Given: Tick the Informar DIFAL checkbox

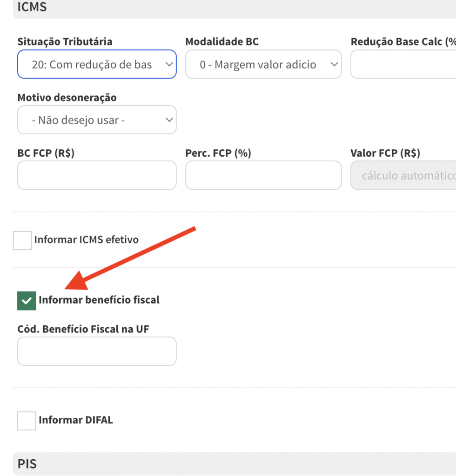Looking at the screenshot, I should coord(27,421).
